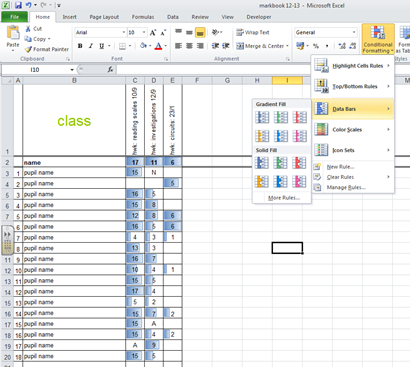Toggle bold formatting
410x367 pixels.
click(80, 46)
